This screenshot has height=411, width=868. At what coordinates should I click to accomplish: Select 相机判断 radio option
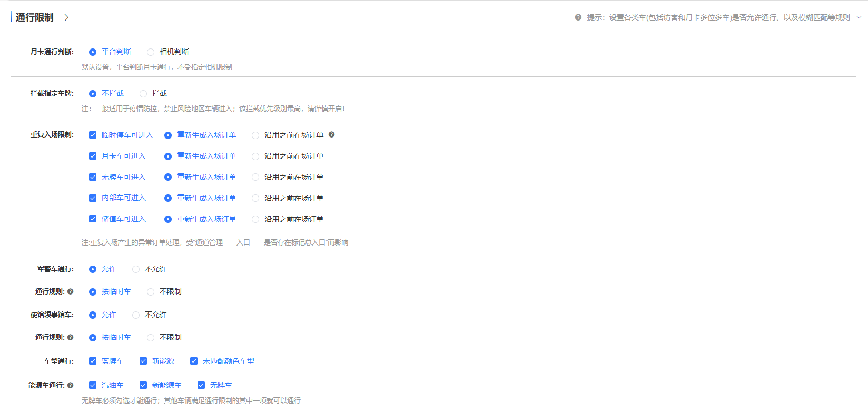tap(151, 52)
